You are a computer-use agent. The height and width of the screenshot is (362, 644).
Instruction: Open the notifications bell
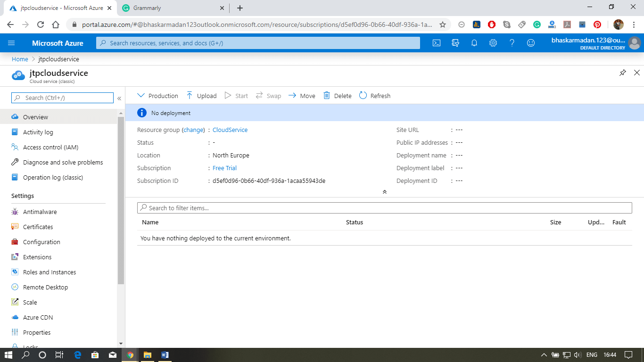(474, 43)
